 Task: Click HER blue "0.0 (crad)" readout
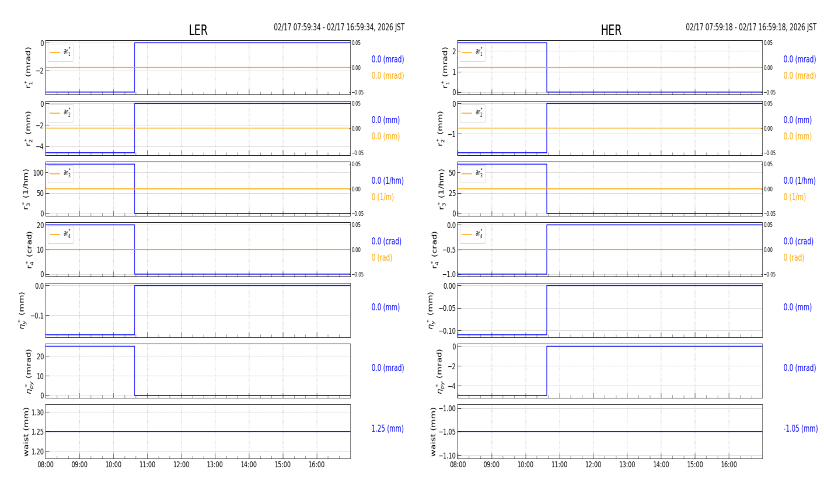(x=798, y=242)
